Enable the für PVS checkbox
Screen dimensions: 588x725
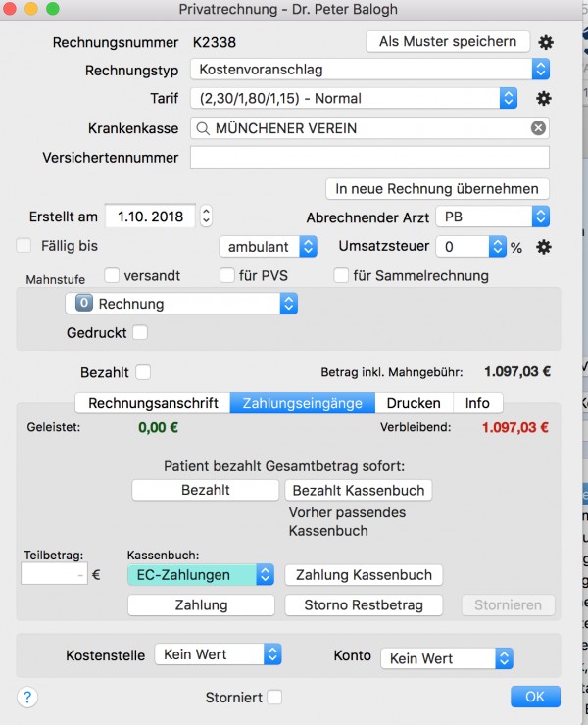[227, 275]
